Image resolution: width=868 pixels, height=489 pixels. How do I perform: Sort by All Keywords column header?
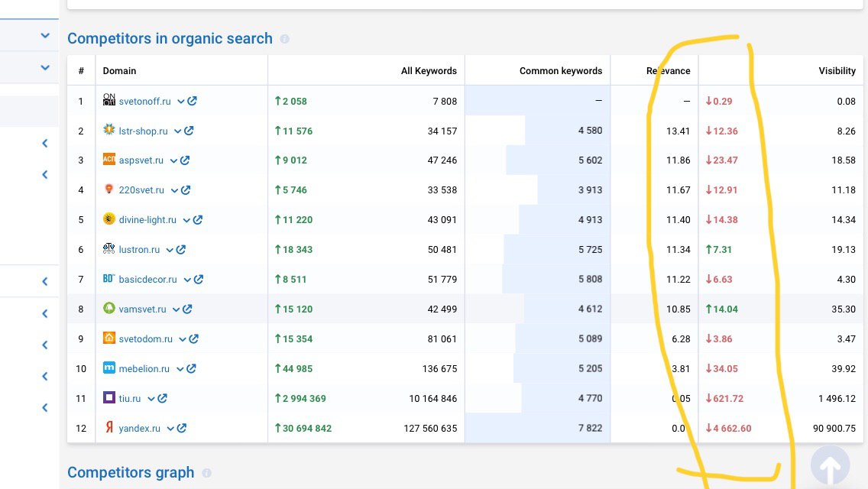(x=429, y=71)
